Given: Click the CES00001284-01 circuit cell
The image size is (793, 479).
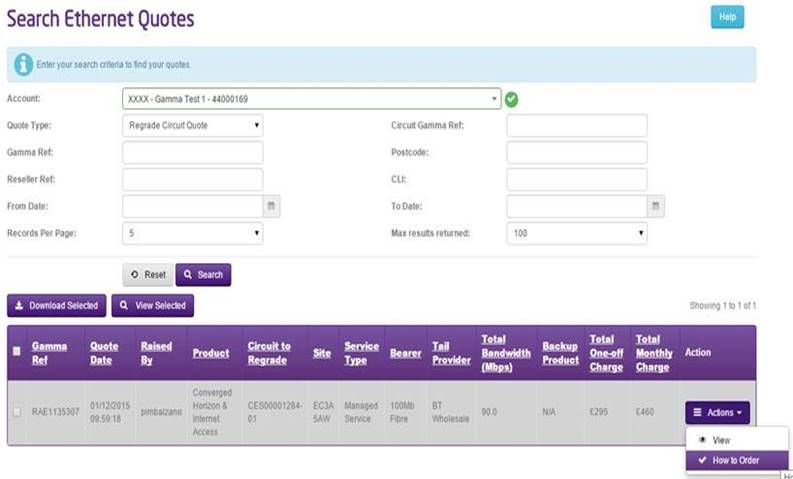Looking at the screenshot, I should pos(275,412).
